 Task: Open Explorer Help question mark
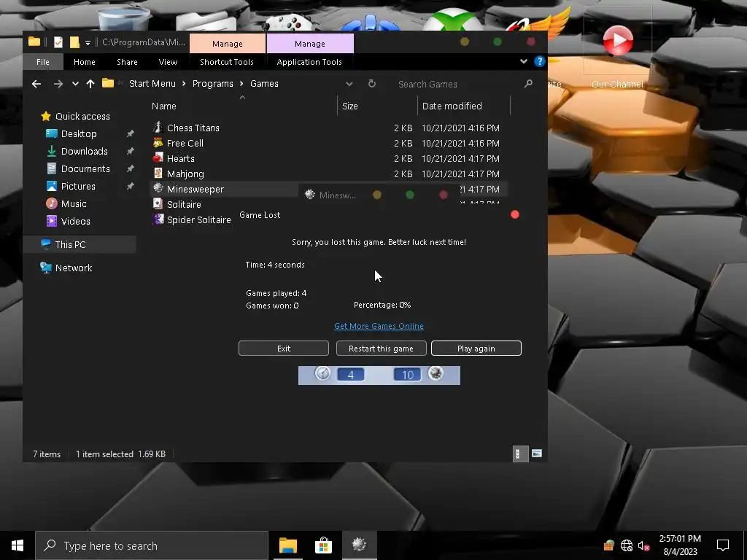click(539, 61)
